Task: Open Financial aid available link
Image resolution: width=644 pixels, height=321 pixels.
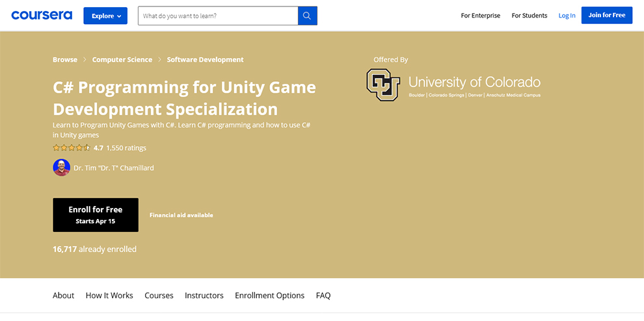Action: tap(181, 215)
